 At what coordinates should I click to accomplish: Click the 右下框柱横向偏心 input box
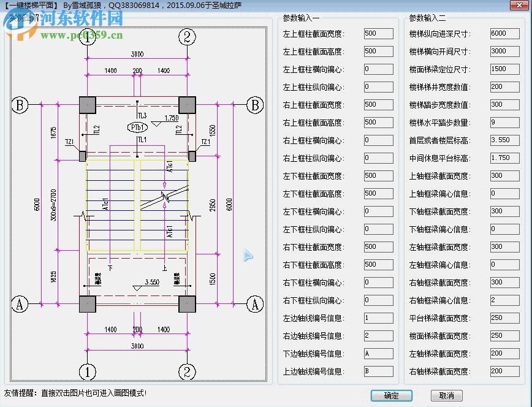click(378, 282)
